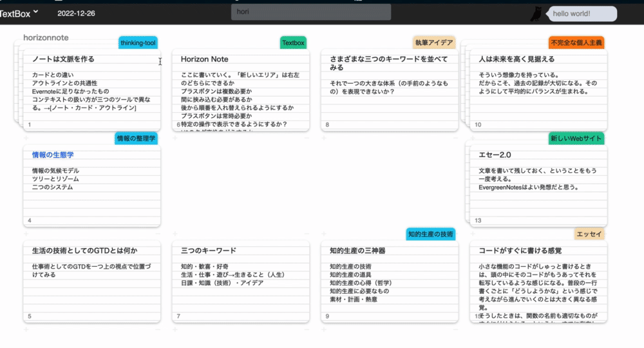This screenshot has height=348, width=644.
Task: Click the 人は未来を高く見据える card title
Action: [516, 59]
